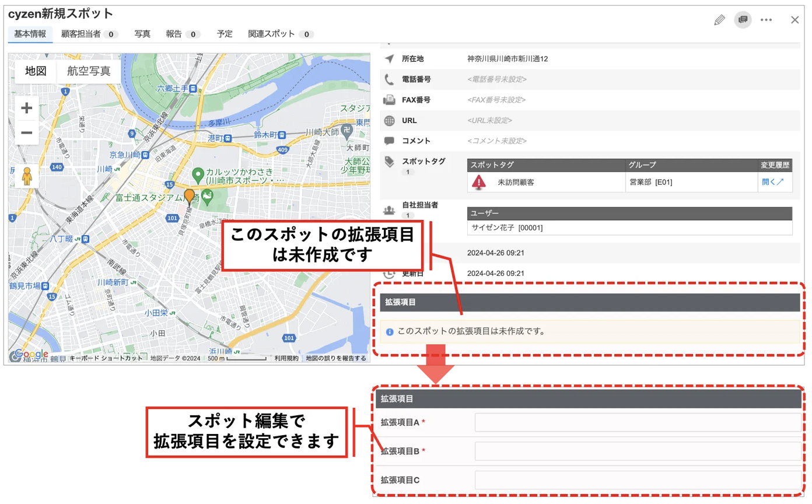
Task: Click the コメント未設定 placeholder text
Action: click(497, 141)
